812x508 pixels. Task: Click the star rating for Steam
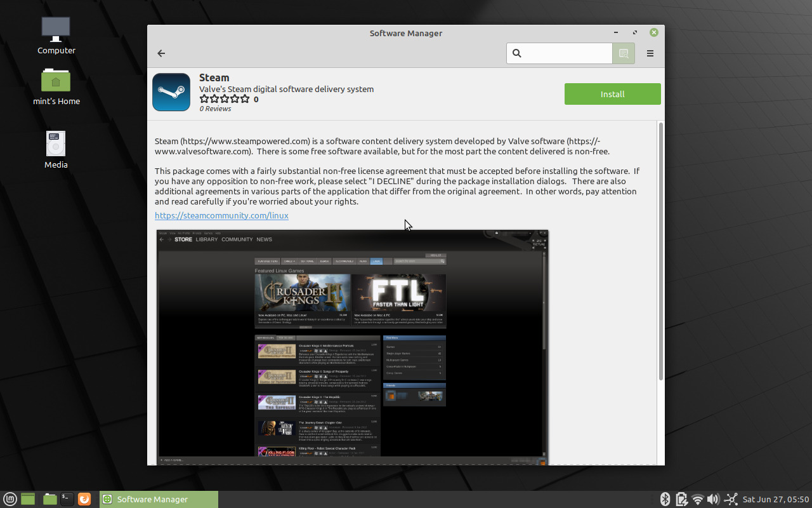225,99
